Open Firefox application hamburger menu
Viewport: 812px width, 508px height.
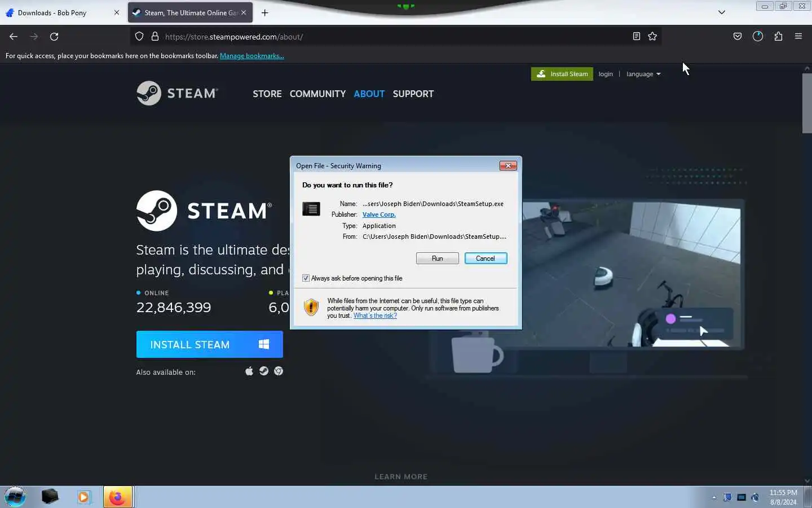[x=798, y=37]
